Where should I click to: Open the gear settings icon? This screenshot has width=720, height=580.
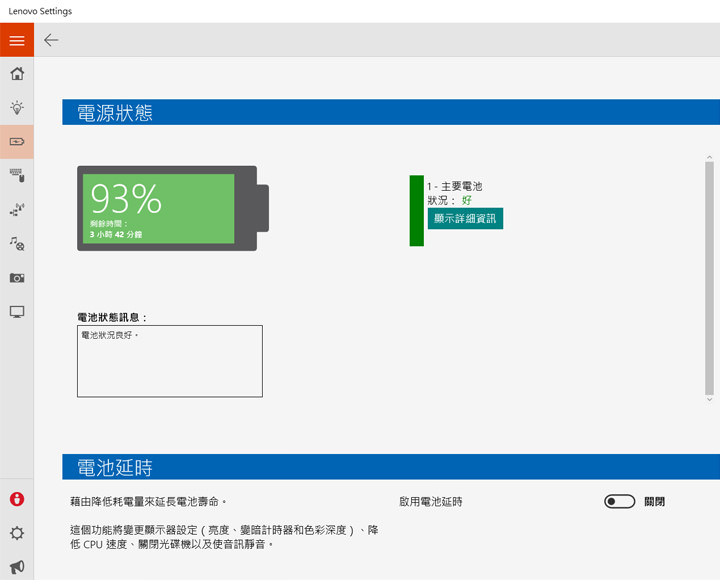click(x=17, y=533)
